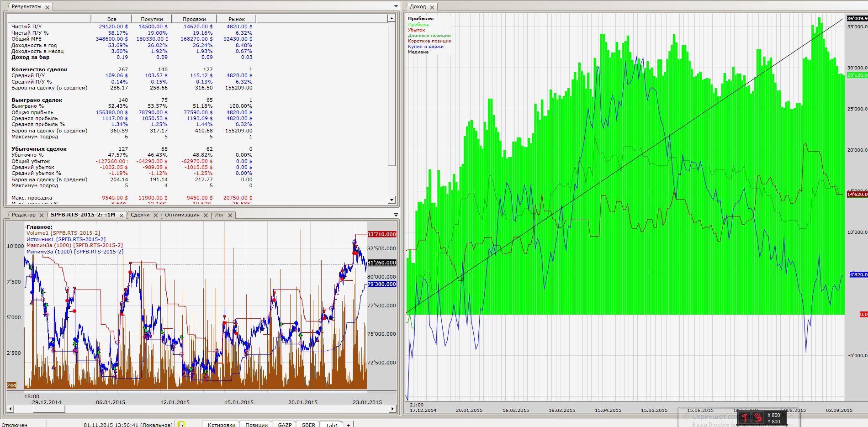This screenshot has width=868, height=427.
Task: Click the Длинные позиции legend entry
Action: 429,36
